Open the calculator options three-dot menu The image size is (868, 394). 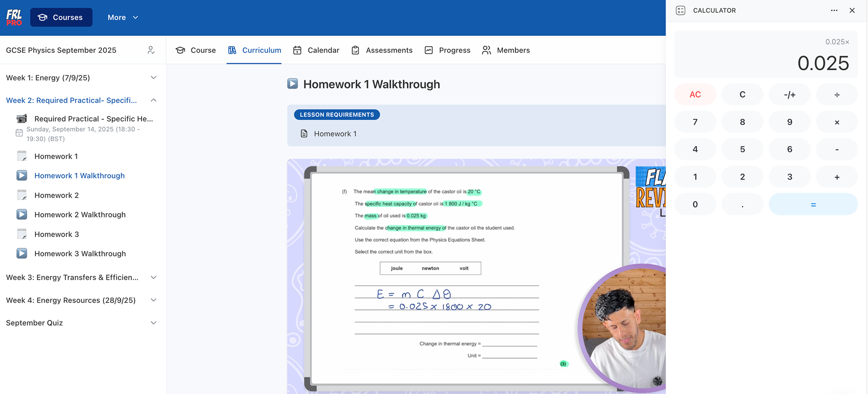834,10
